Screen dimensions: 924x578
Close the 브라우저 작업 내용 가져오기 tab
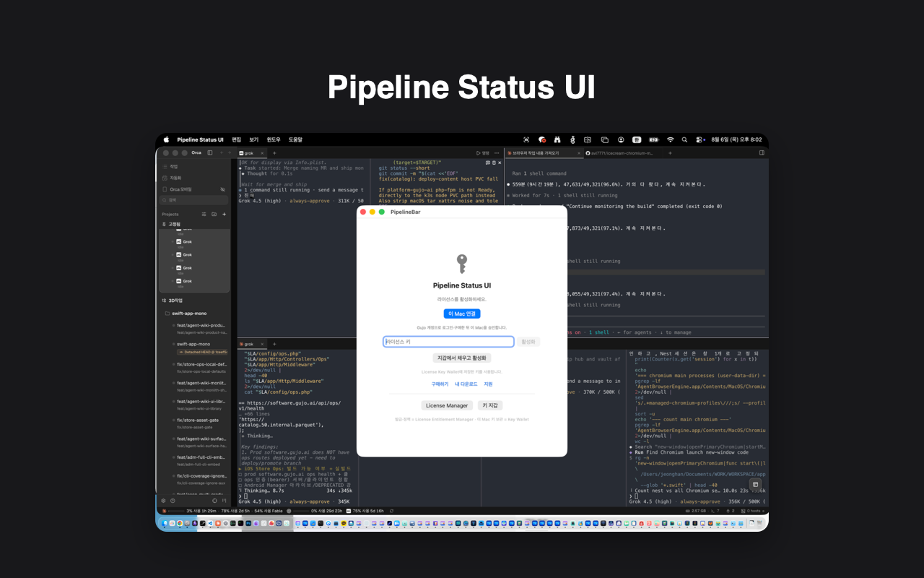pos(579,153)
